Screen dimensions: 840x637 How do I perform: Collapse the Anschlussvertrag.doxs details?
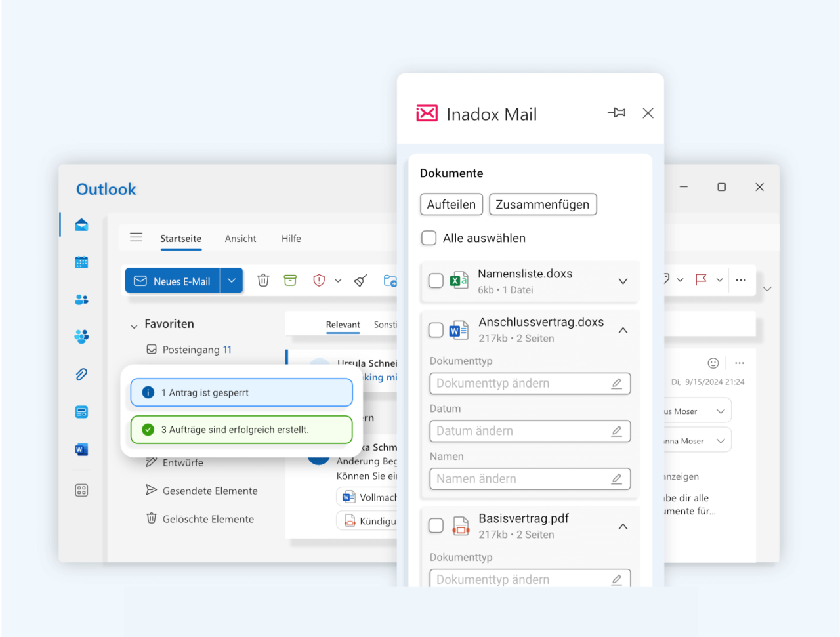tap(623, 330)
